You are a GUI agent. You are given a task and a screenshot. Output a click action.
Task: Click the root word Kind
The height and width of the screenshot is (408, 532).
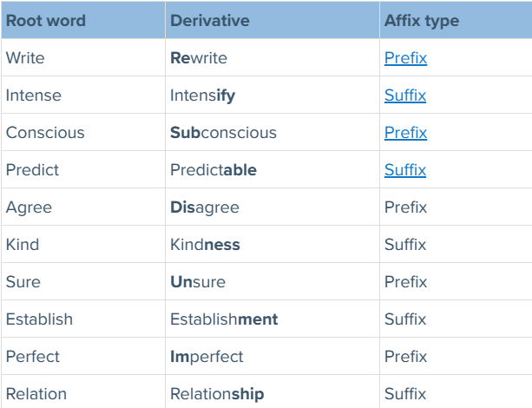23,245
